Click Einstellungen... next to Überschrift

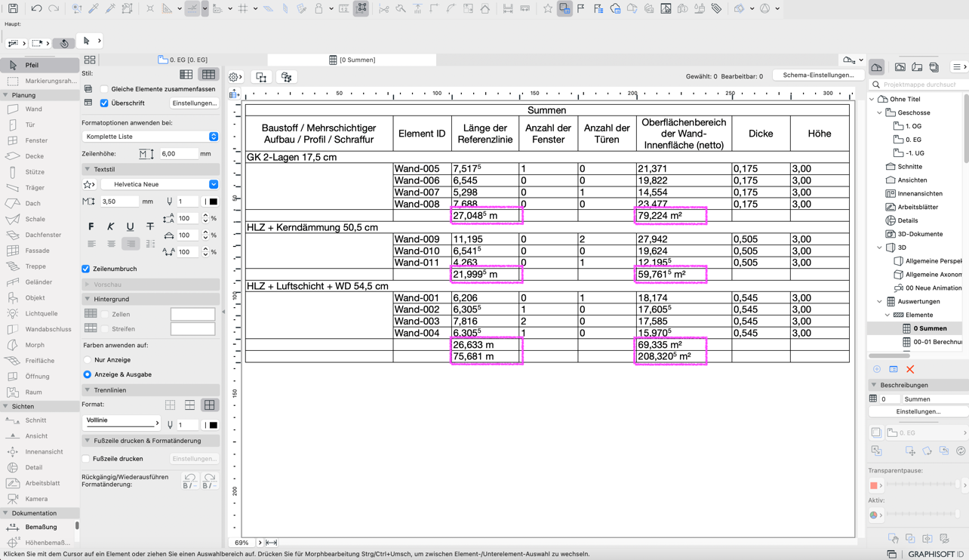click(x=194, y=103)
